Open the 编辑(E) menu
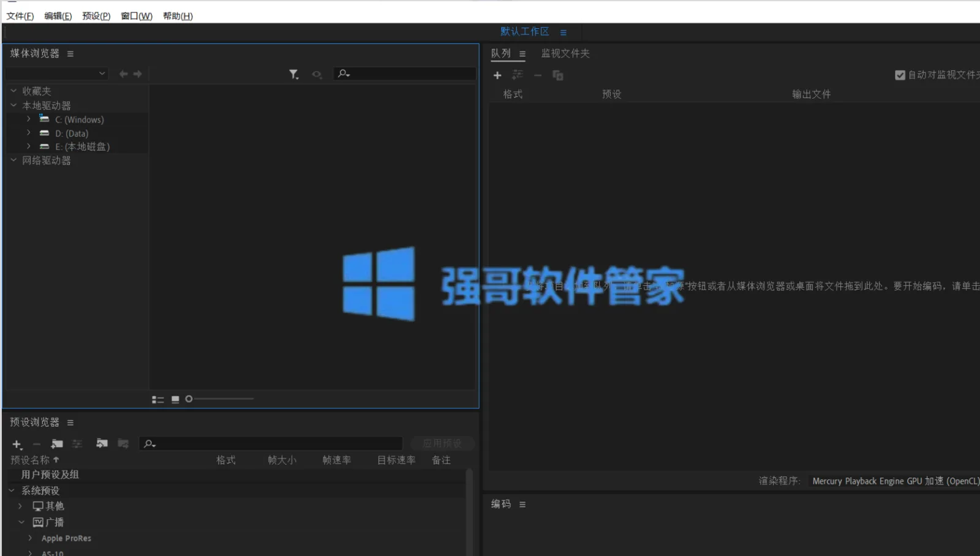Image resolution: width=980 pixels, height=556 pixels. tap(58, 16)
